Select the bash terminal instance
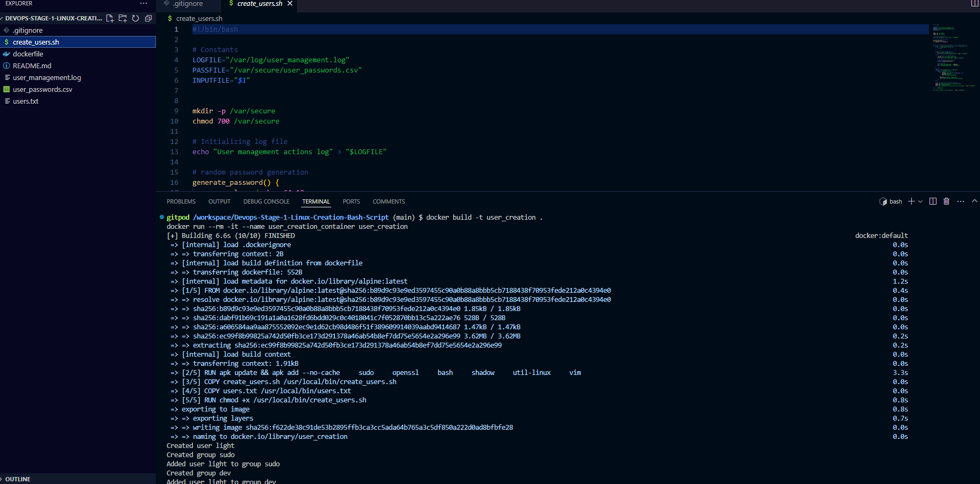This screenshot has width=980, height=484. pos(891,201)
